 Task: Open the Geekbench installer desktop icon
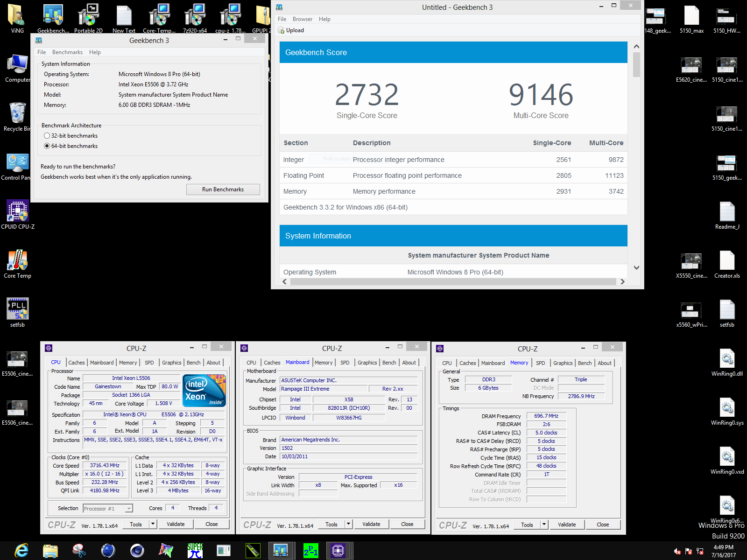pyautogui.click(x=53, y=18)
